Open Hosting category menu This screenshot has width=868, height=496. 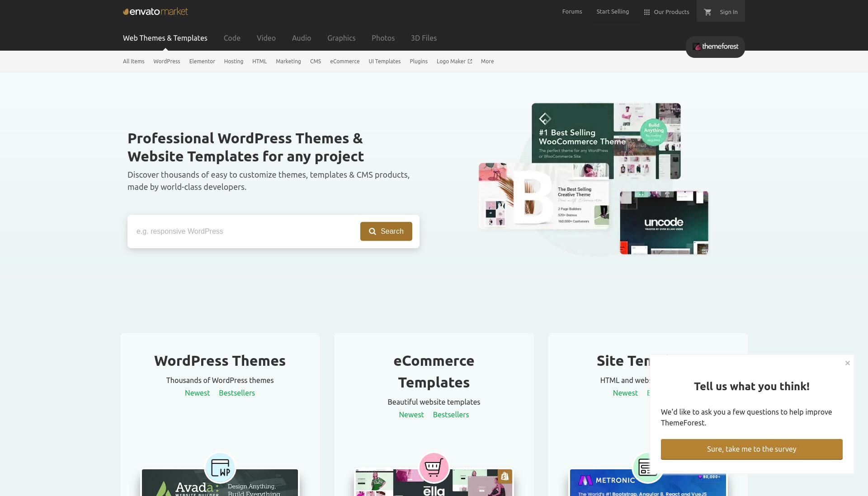(233, 61)
